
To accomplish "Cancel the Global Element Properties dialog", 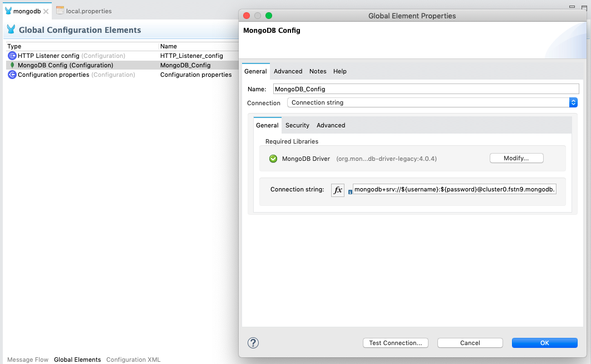I will 470,343.
